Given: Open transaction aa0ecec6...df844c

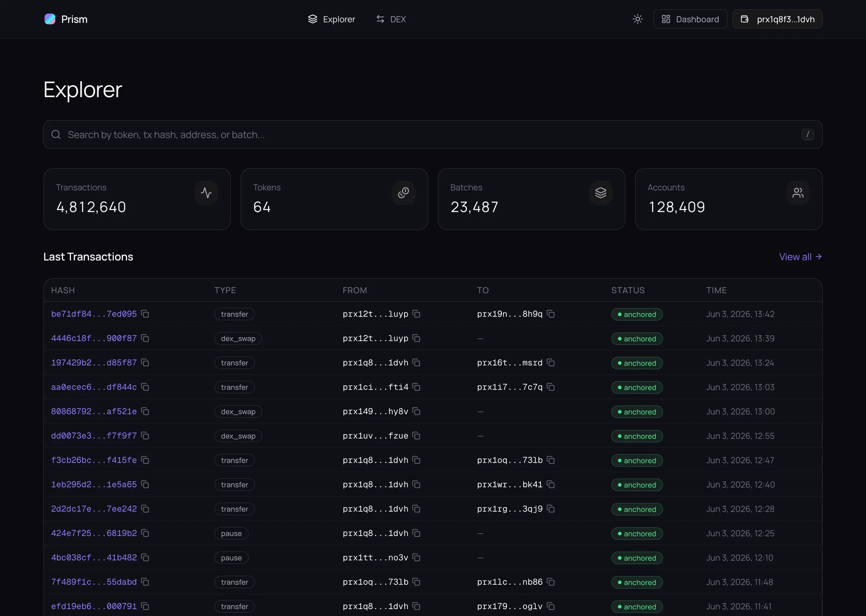Looking at the screenshot, I should [94, 387].
